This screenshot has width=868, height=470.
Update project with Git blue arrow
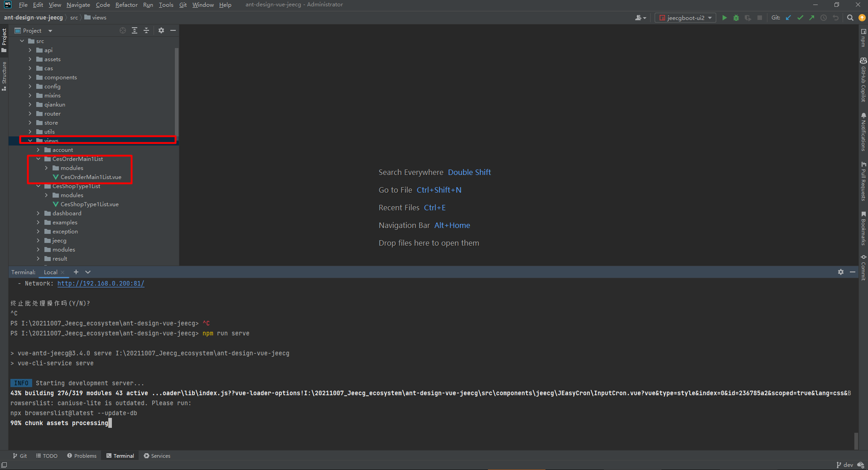point(788,18)
